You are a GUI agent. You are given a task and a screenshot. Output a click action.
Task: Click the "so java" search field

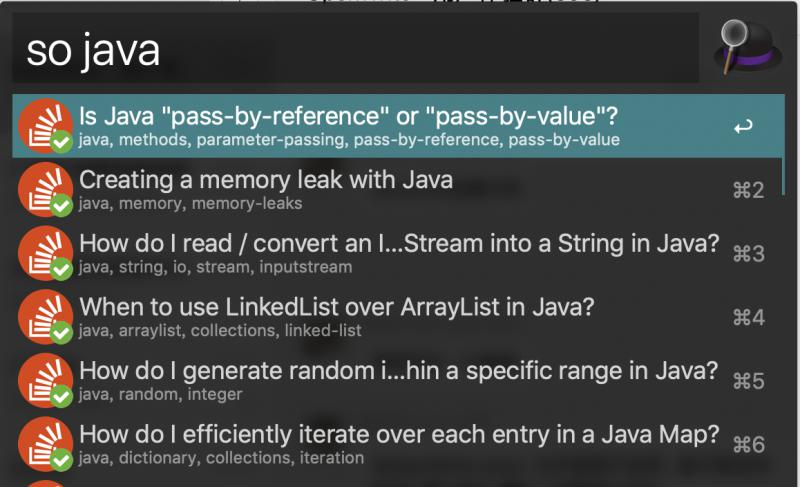pos(356,49)
